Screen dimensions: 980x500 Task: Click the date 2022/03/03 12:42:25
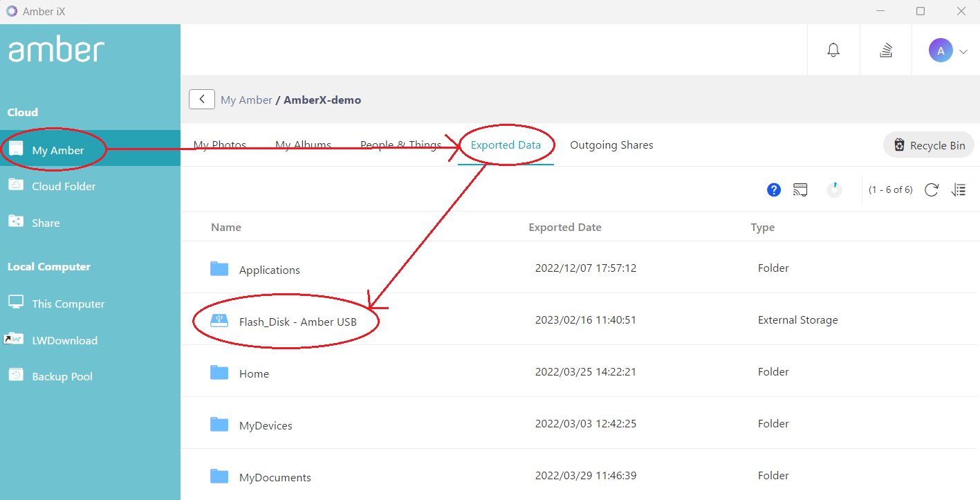pos(586,424)
